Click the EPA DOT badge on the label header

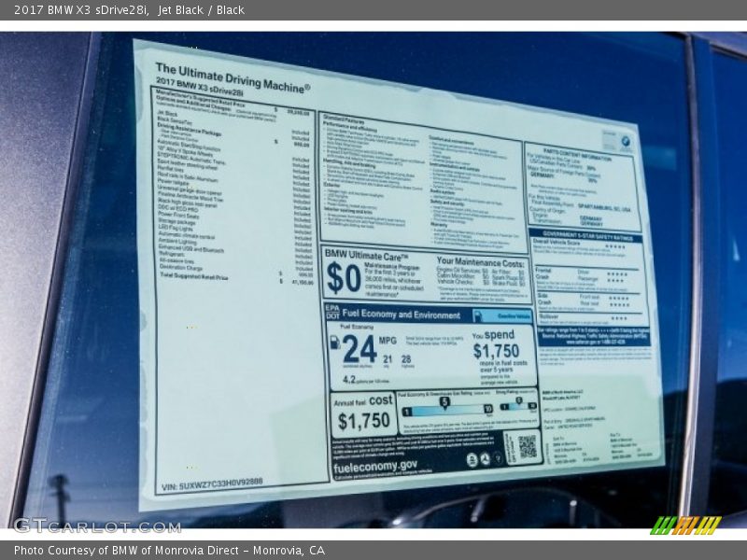click(331, 310)
